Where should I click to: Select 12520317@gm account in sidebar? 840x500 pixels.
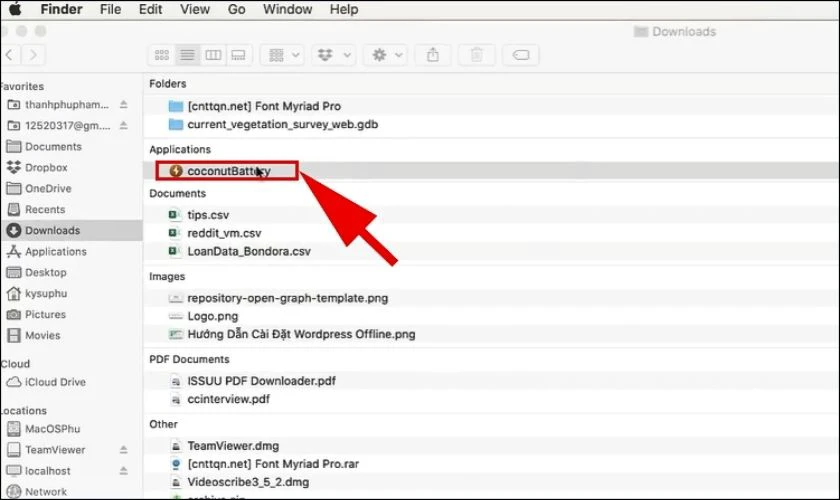coord(58,126)
